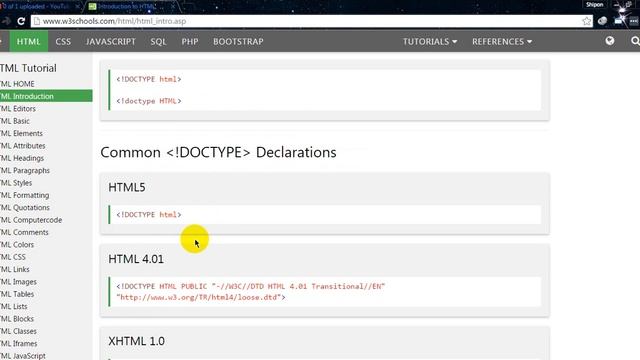Click the round gray extension icon beside the star
Screen dimensions: 640x360
[602, 21]
